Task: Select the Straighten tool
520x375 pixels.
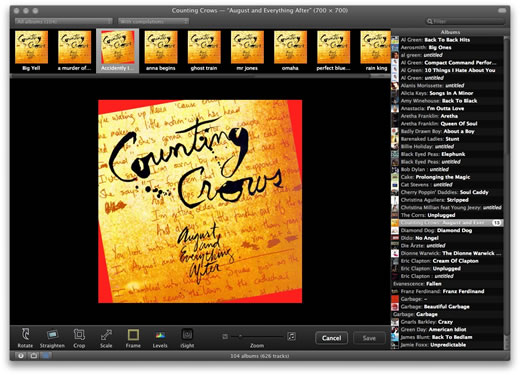Action: click(52, 338)
